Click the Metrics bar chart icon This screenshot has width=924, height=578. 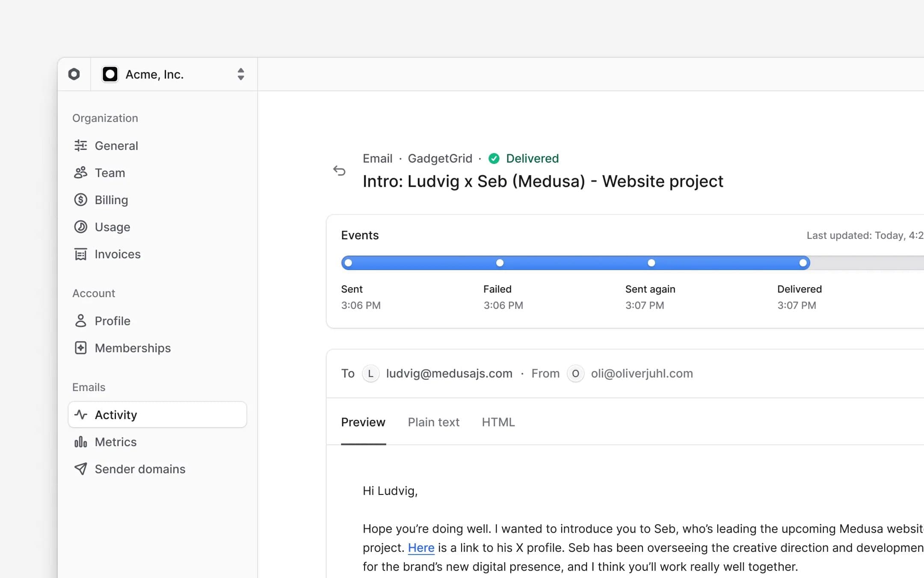(x=80, y=442)
